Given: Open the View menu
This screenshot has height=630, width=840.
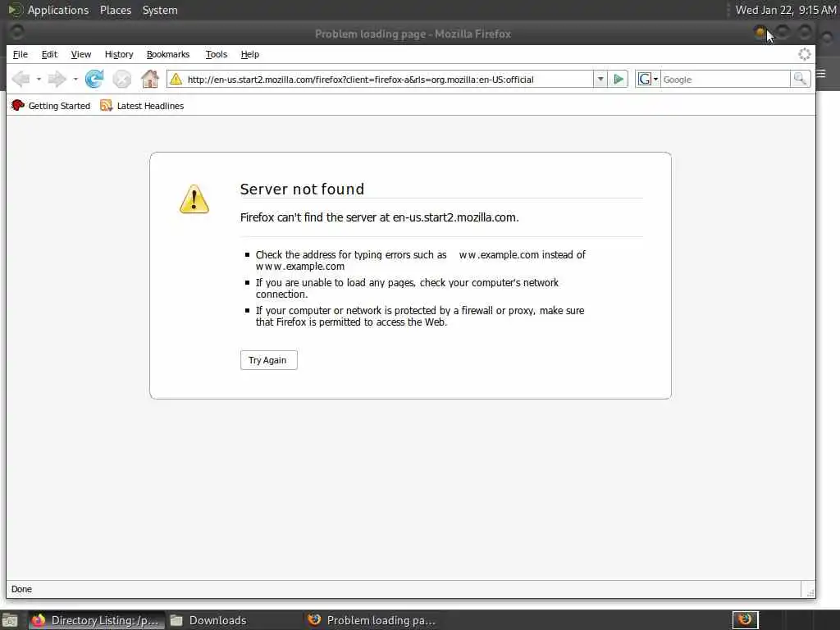Looking at the screenshot, I should point(81,54).
